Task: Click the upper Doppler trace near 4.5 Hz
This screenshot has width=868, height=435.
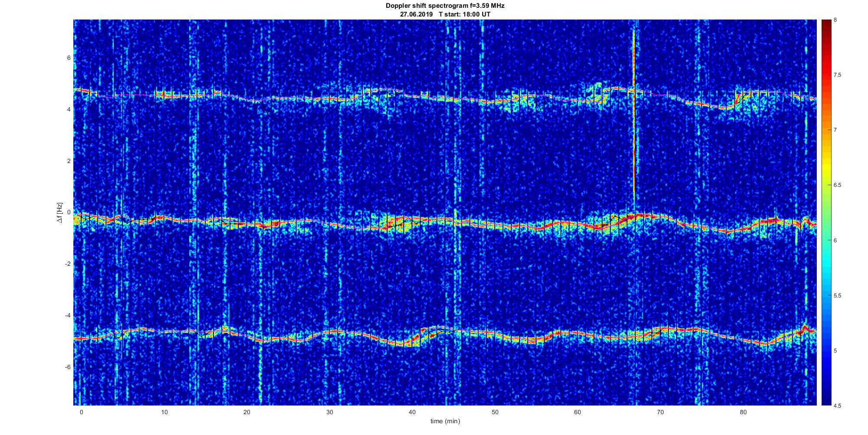Action: coord(445,99)
